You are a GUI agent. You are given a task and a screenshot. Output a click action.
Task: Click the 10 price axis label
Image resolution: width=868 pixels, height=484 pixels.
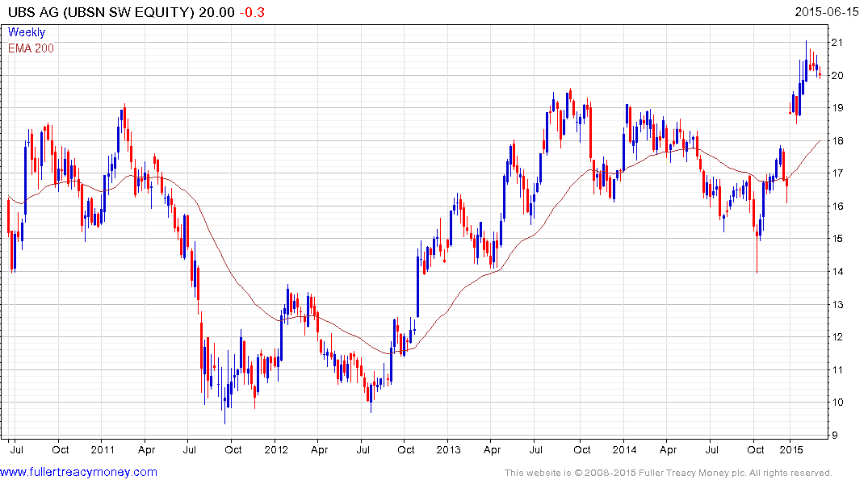click(837, 403)
